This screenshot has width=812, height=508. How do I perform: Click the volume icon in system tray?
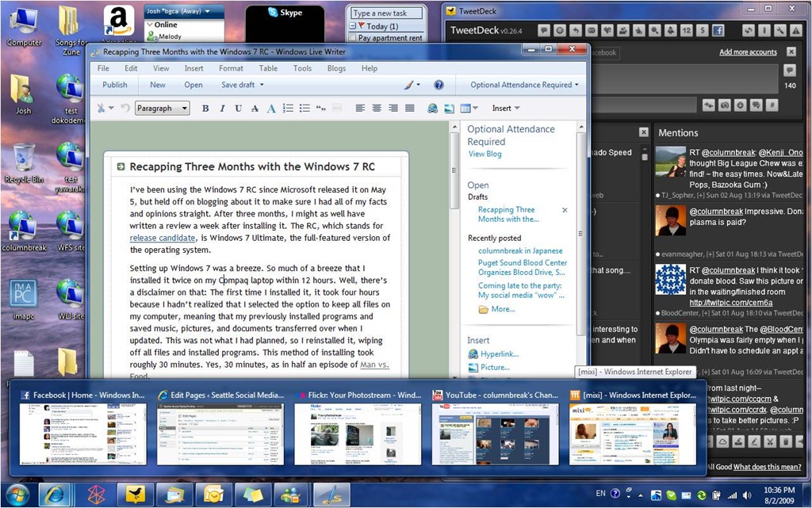click(x=747, y=495)
